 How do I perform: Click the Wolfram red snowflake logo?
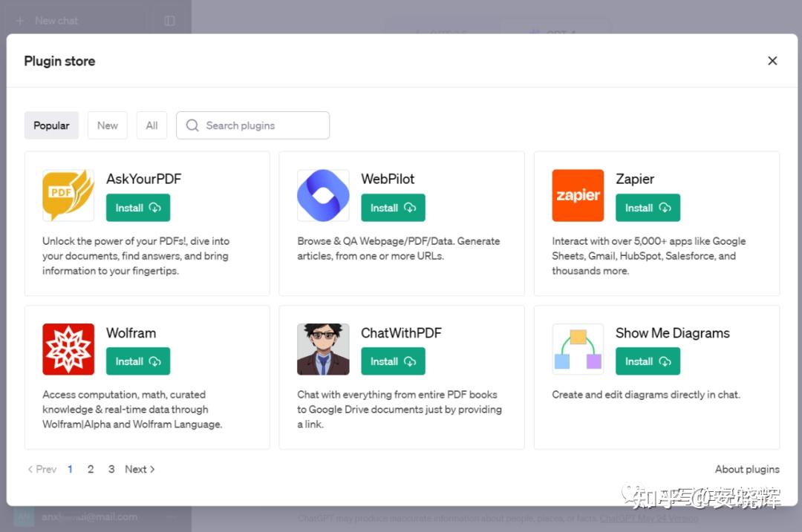pos(68,349)
